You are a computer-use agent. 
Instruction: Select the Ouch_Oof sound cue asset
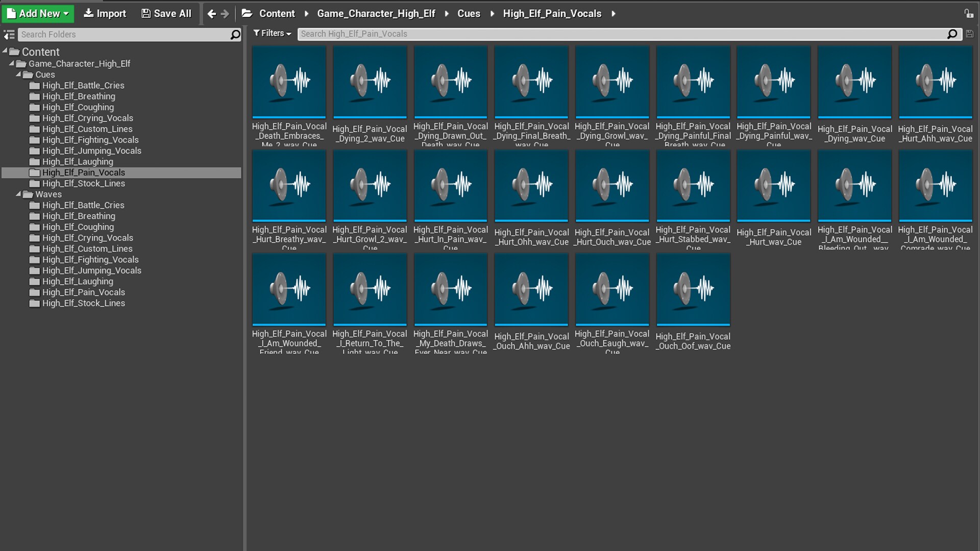pyautogui.click(x=693, y=289)
